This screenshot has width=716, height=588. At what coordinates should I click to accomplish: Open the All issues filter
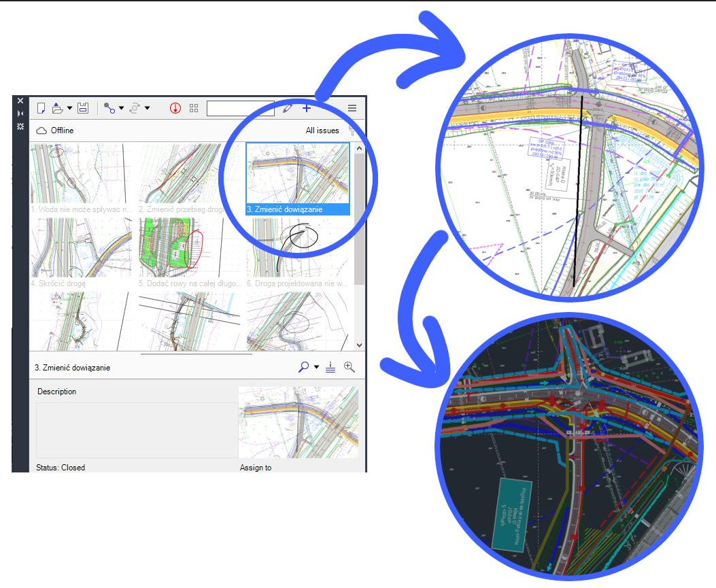coord(322,131)
